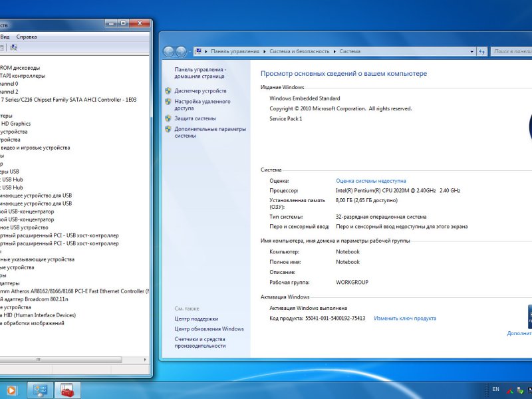Click the Notebook value beside Компьютер

348,252
